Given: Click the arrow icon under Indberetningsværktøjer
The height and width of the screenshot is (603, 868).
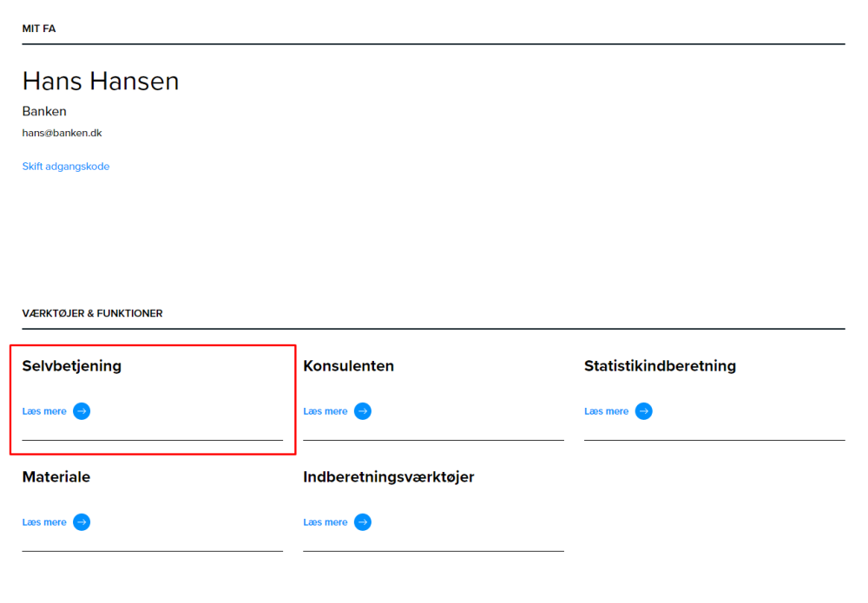Looking at the screenshot, I should click(x=363, y=522).
